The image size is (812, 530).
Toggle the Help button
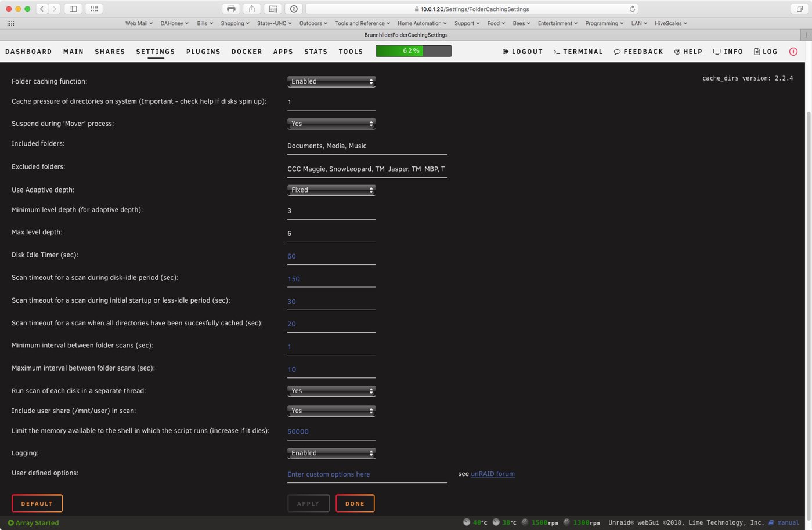pos(688,52)
